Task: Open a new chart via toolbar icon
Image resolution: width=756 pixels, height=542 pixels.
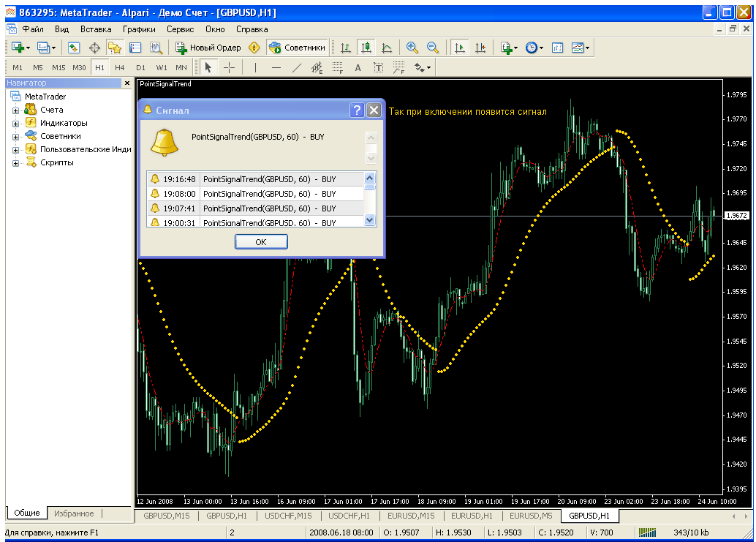Action: tap(18, 48)
